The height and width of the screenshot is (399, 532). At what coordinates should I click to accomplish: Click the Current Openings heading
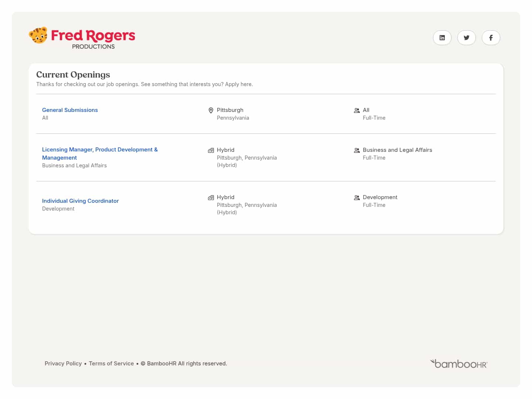[73, 75]
